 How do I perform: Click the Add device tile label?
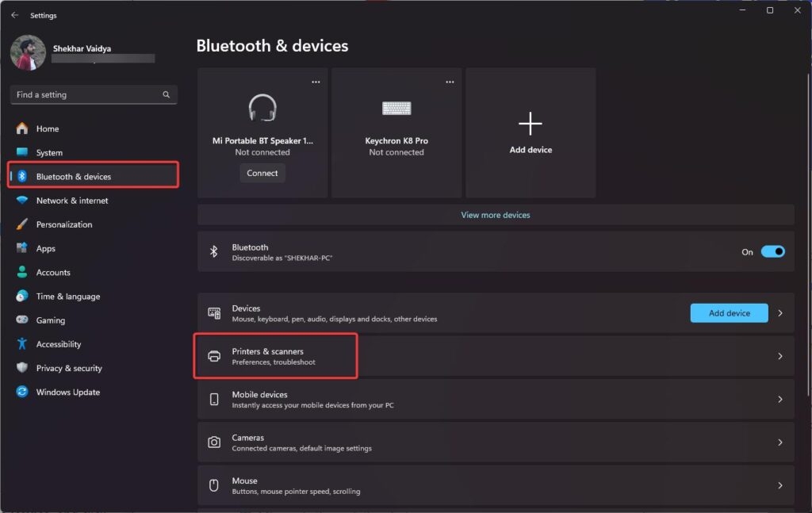530,150
